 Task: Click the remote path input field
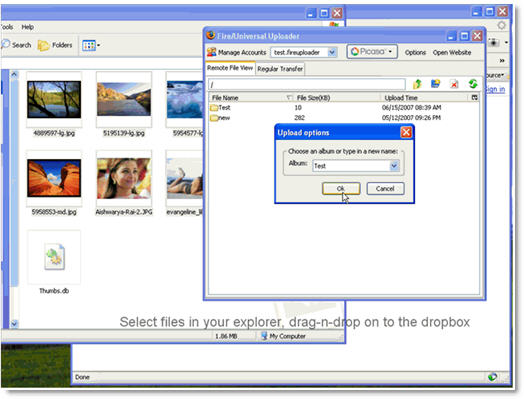[x=307, y=85]
